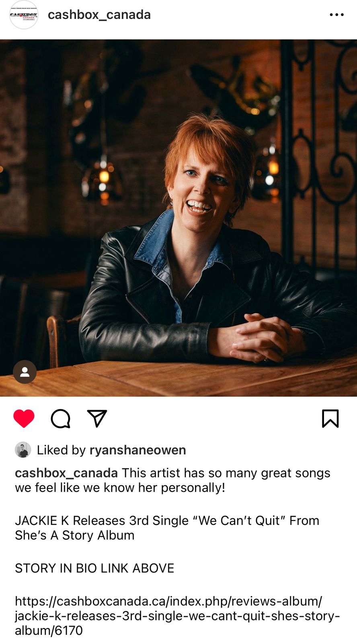357x644 pixels.
Task: Share the post via paper plane icon
Action: [97, 419]
